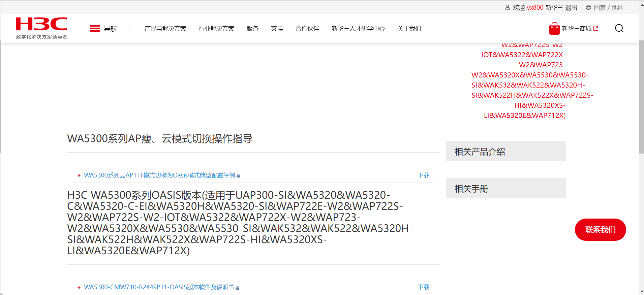Click heading WA5300系列AP瘦、云模式切换操作指导
This screenshot has height=295, width=644.
(160, 139)
